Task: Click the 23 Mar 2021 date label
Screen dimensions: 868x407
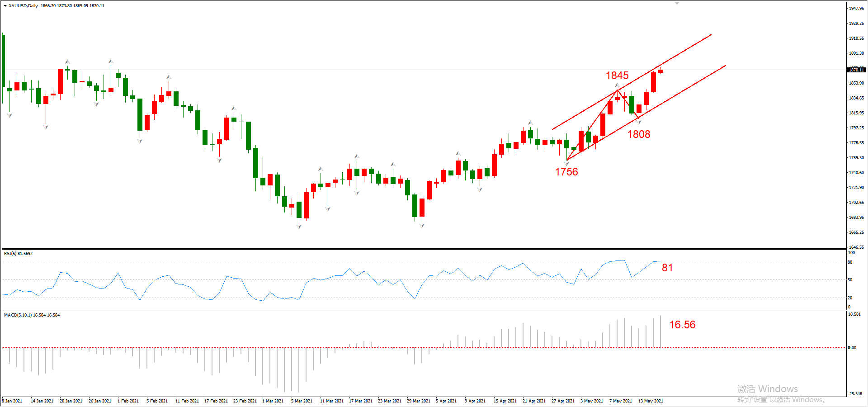Action: pyautogui.click(x=390, y=401)
